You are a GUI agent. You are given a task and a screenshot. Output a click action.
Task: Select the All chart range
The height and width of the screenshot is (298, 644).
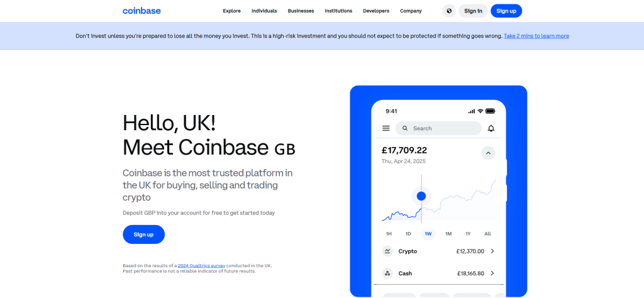(487, 233)
